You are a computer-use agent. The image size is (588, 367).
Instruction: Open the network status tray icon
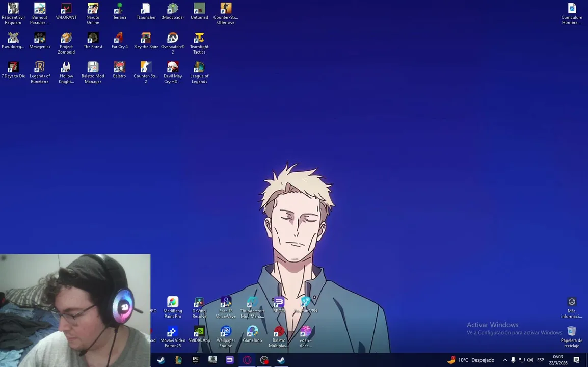(522, 360)
